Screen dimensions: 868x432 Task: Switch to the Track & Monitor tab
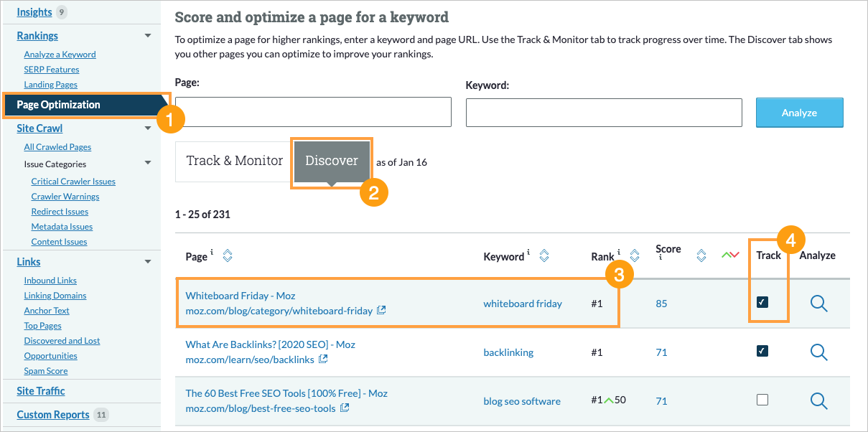(233, 161)
